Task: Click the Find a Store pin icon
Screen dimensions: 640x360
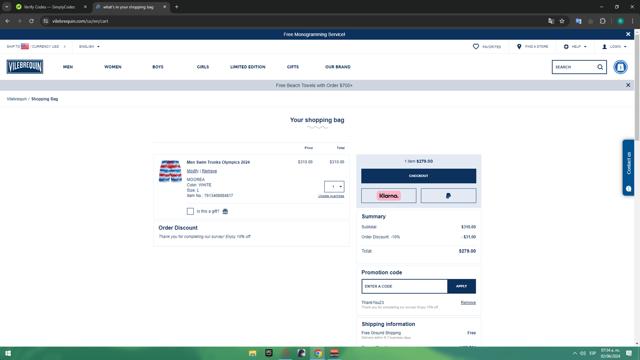Action: [x=519, y=47]
